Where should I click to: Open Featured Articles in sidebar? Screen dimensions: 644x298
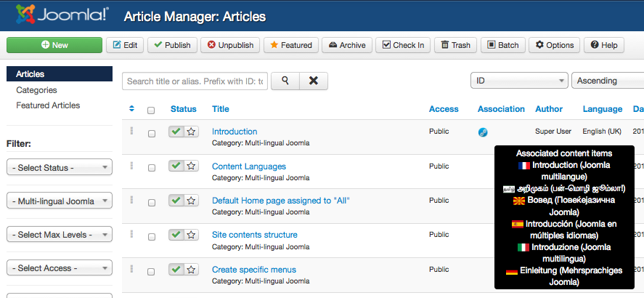[x=48, y=105]
